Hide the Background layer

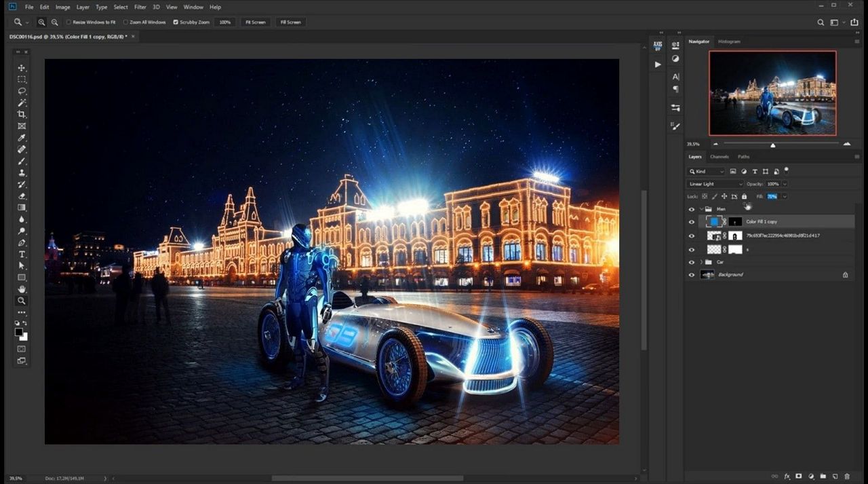[692, 275]
